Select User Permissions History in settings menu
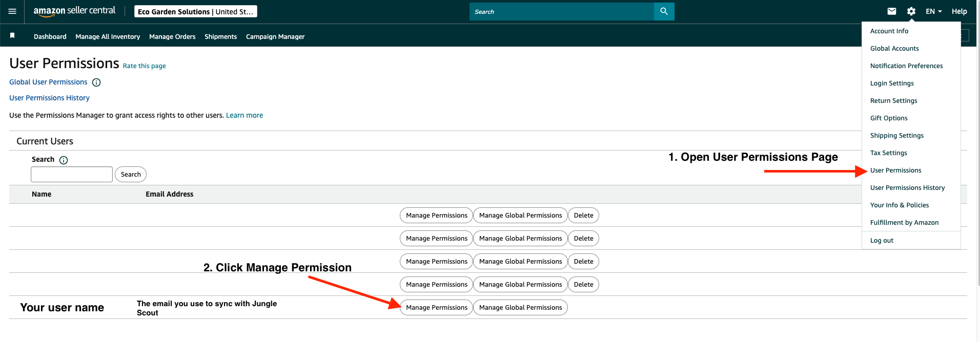Viewport: 980px width, 342px height. [907, 188]
